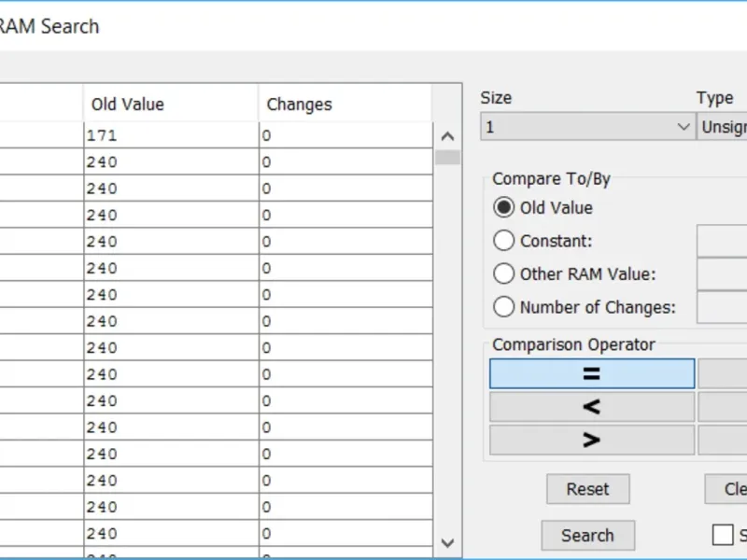747x560 pixels.
Task: Choose the less-than comparison operator
Action: click(592, 407)
